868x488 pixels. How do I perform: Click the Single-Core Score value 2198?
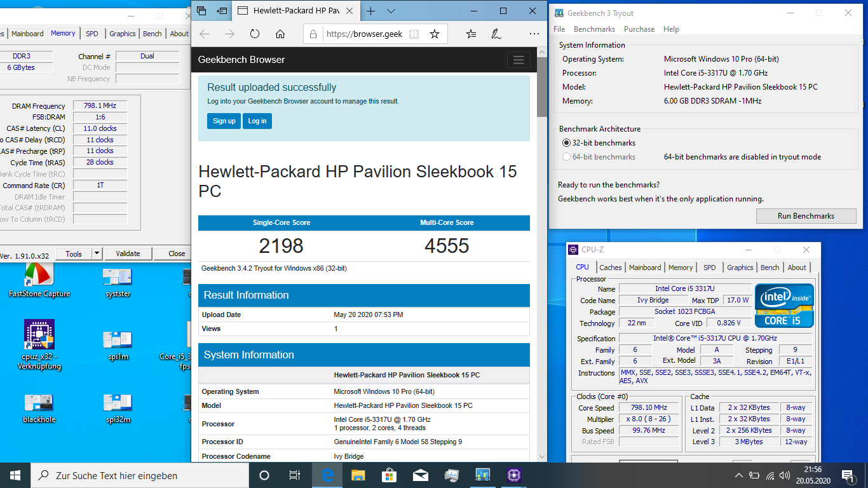coord(281,246)
